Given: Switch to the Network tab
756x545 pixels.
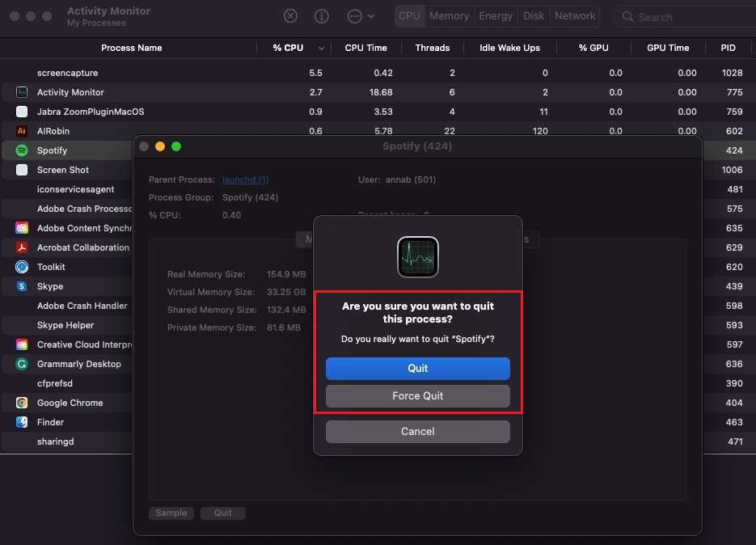Looking at the screenshot, I should (575, 16).
